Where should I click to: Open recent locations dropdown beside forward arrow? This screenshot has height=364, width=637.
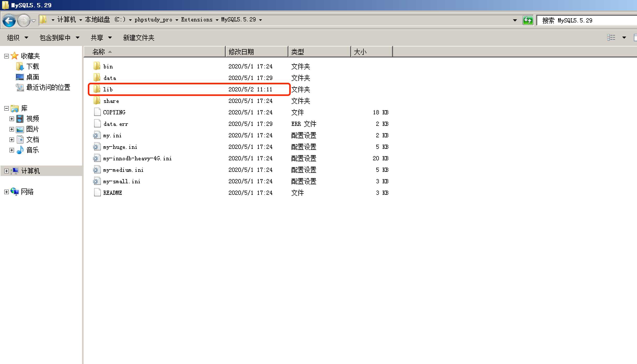34,21
